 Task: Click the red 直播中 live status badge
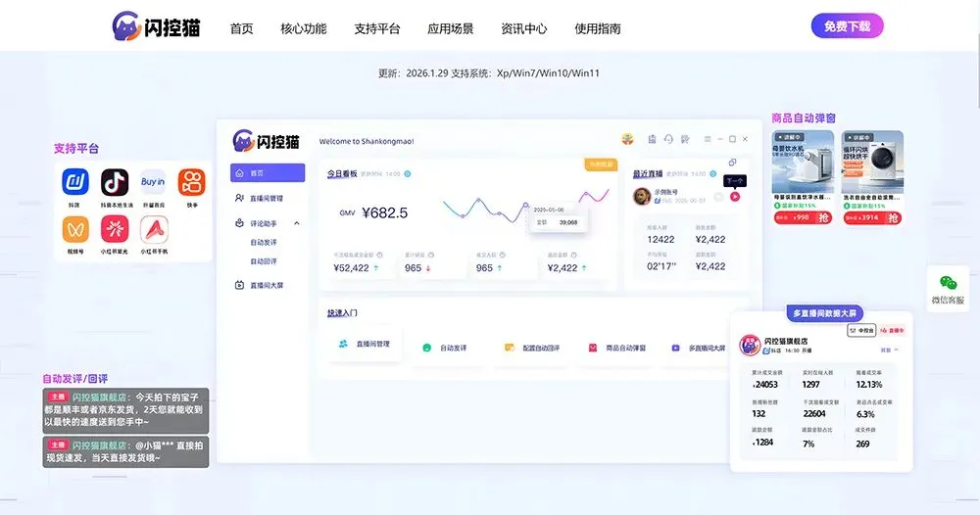pyautogui.click(x=892, y=330)
